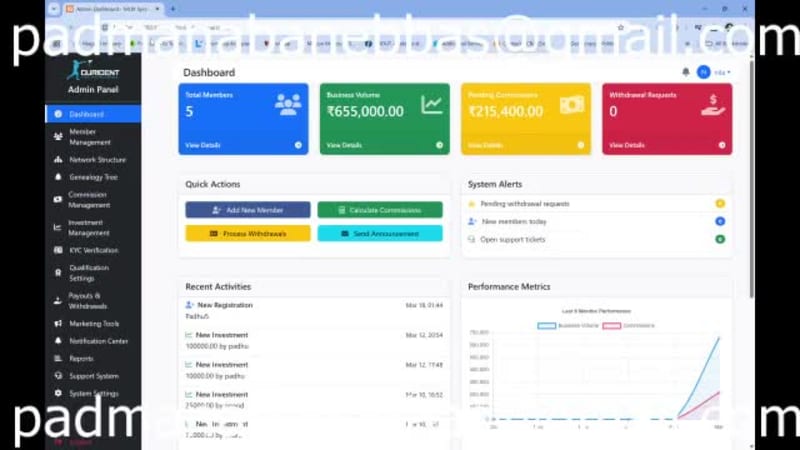Image resolution: width=800 pixels, height=450 pixels.
Task: Click the Add New Member button
Action: click(247, 210)
